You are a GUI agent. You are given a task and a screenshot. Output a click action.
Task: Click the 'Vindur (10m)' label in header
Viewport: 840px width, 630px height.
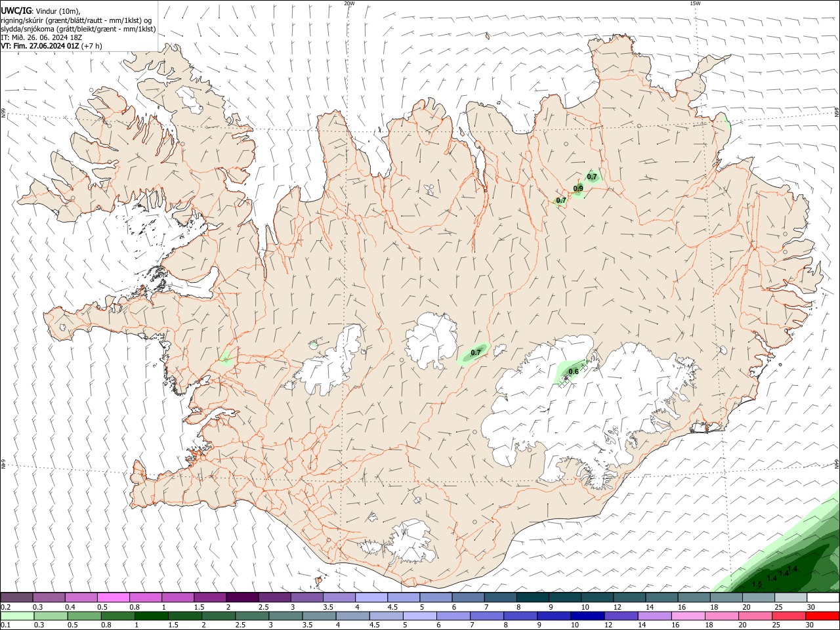coord(58,10)
